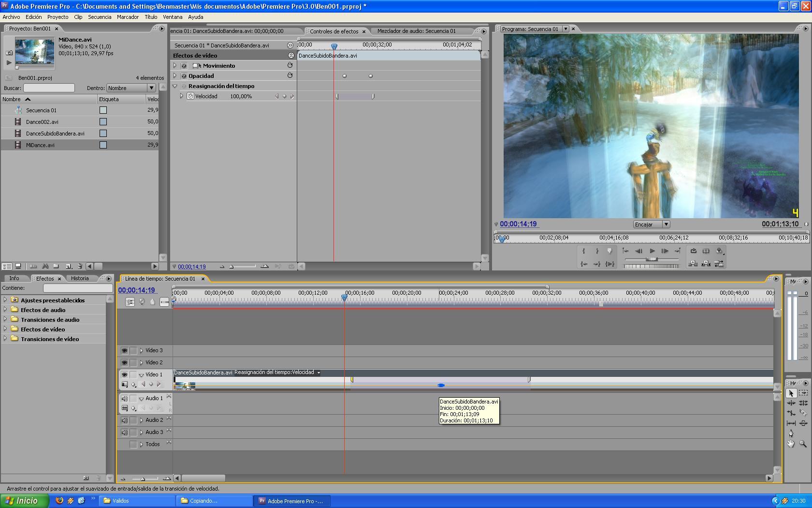Select the Hand tool
The height and width of the screenshot is (508, 812).
coord(791,444)
